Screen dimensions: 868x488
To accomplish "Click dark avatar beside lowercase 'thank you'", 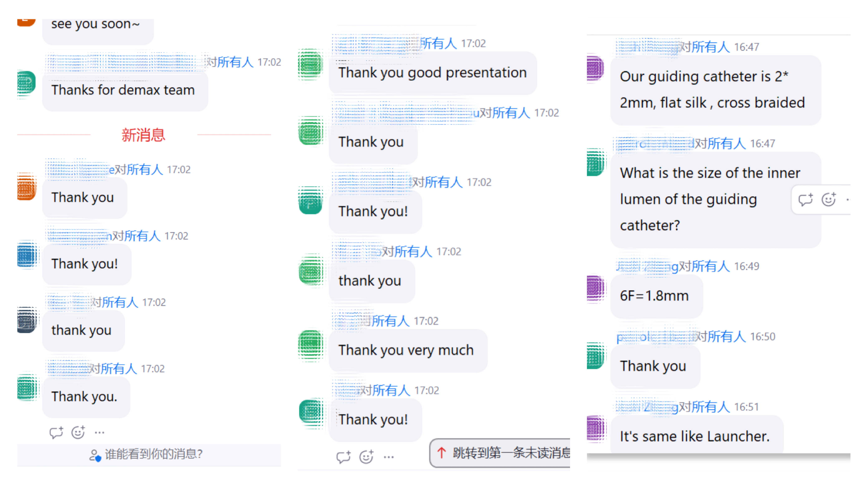I will [x=27, y=320].
